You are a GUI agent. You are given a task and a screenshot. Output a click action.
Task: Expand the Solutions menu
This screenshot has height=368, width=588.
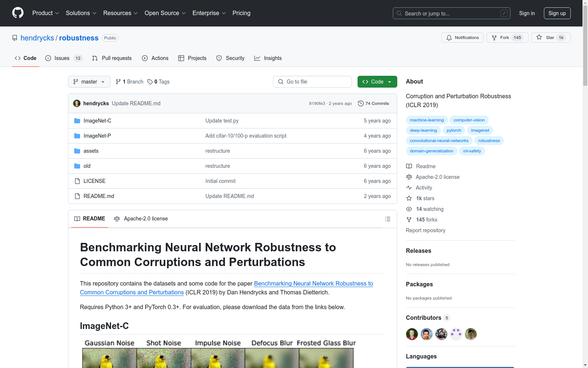81,13
